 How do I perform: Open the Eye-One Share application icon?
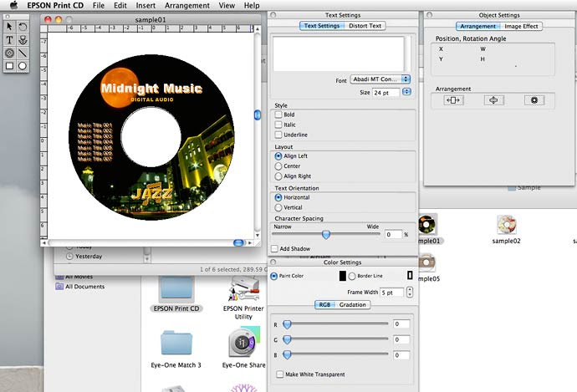(x=243, y=342)
